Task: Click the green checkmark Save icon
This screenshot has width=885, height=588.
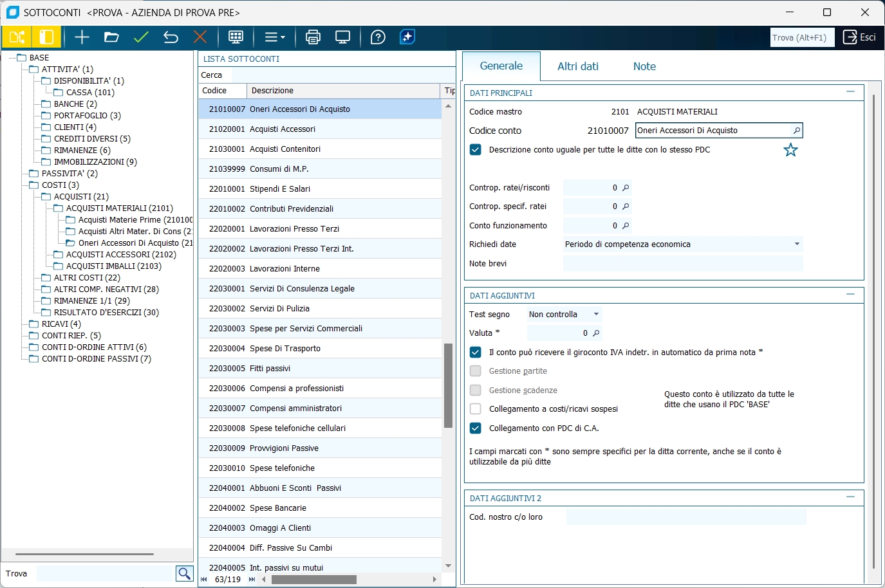Action: pyautogui.click(x=141, y=37)
